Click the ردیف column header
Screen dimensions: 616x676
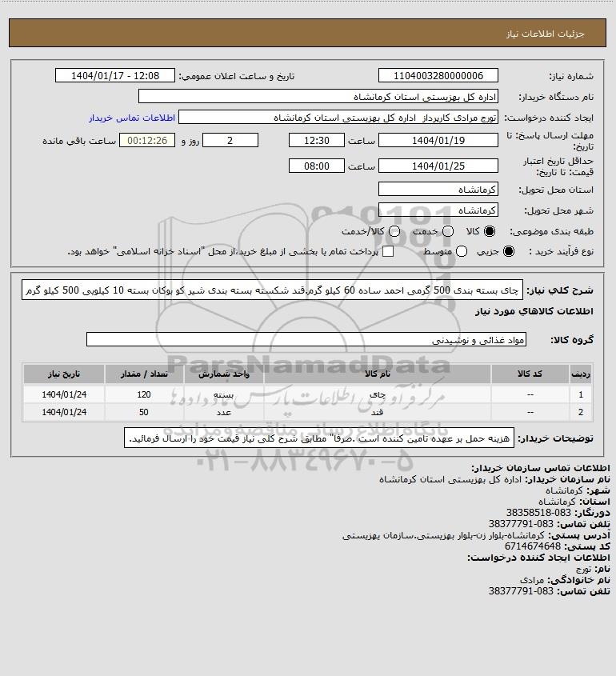click(581, 374)
